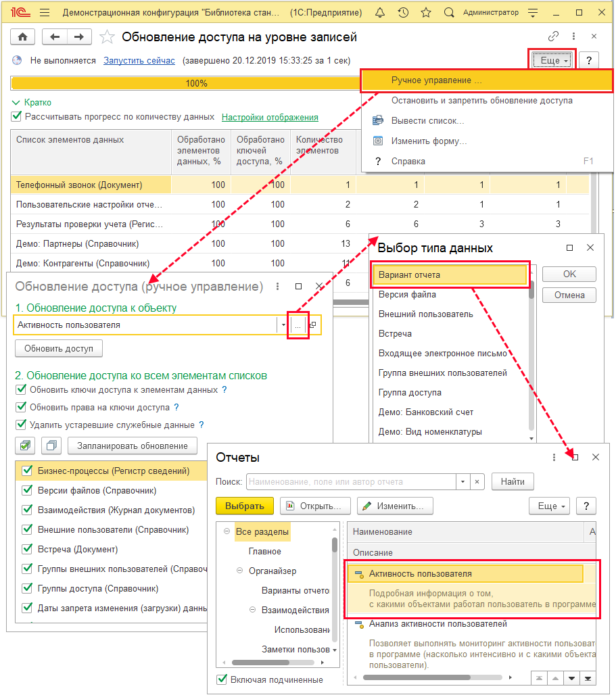Navigate forward with the right arrow

[79, 37]
